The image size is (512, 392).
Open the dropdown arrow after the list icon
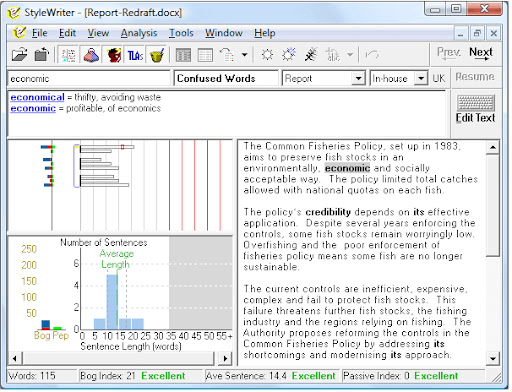pos(245,55)
